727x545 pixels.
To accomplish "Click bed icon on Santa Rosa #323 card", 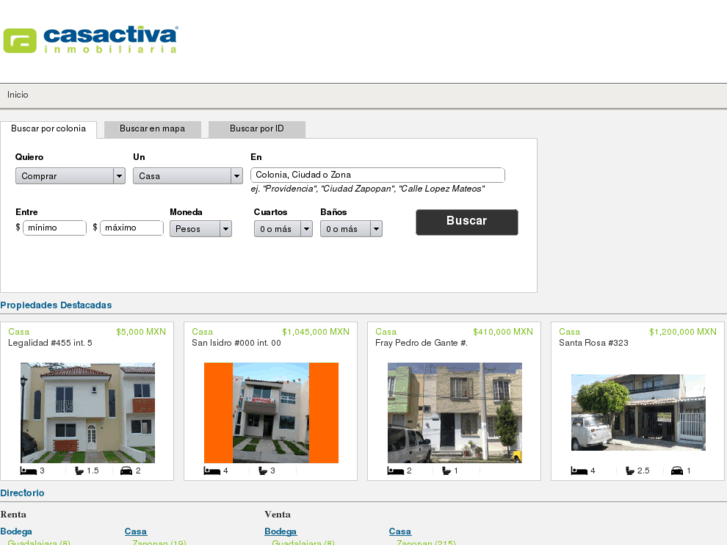I will click(x=579, y=471).
